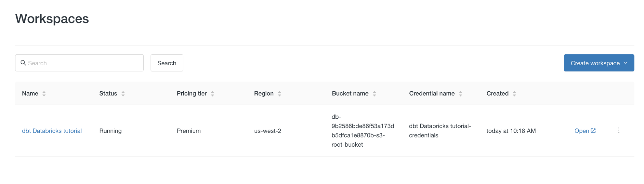Open the three-dot workspace actions menu
The height and width of the screenshot is (184, 644).
[x=619, y=130]
